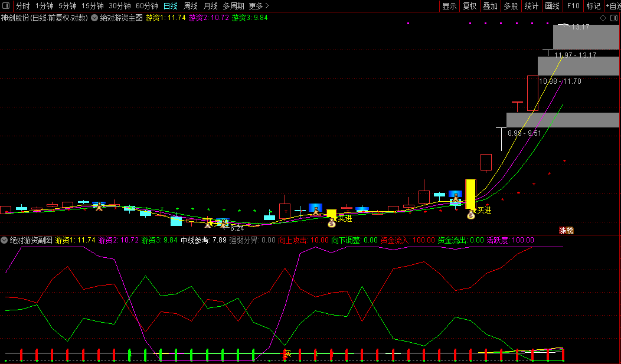This screenshot has width=621, height=364.
Task: Switch to the 1分钟 period
Action: (44, 6)
